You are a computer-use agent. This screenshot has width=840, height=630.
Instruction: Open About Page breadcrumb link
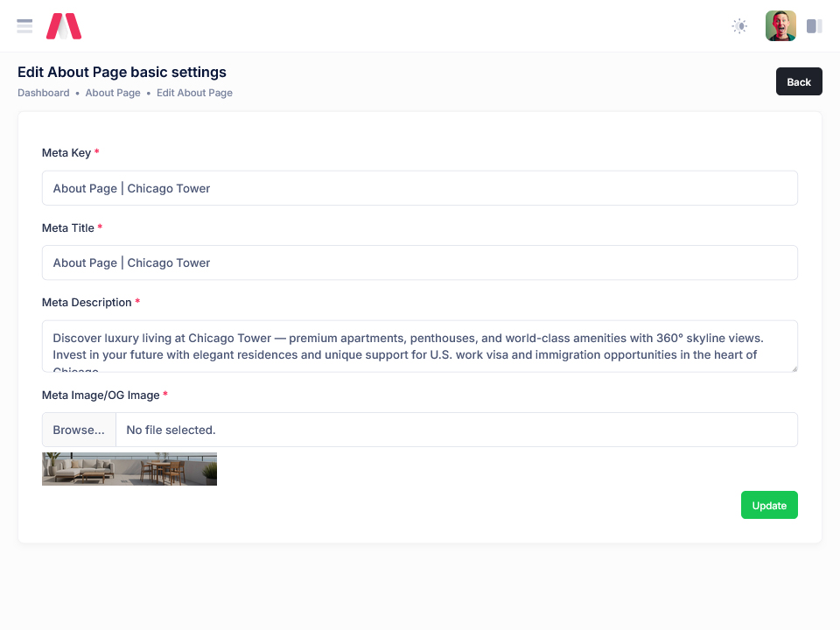click(113, 93)
